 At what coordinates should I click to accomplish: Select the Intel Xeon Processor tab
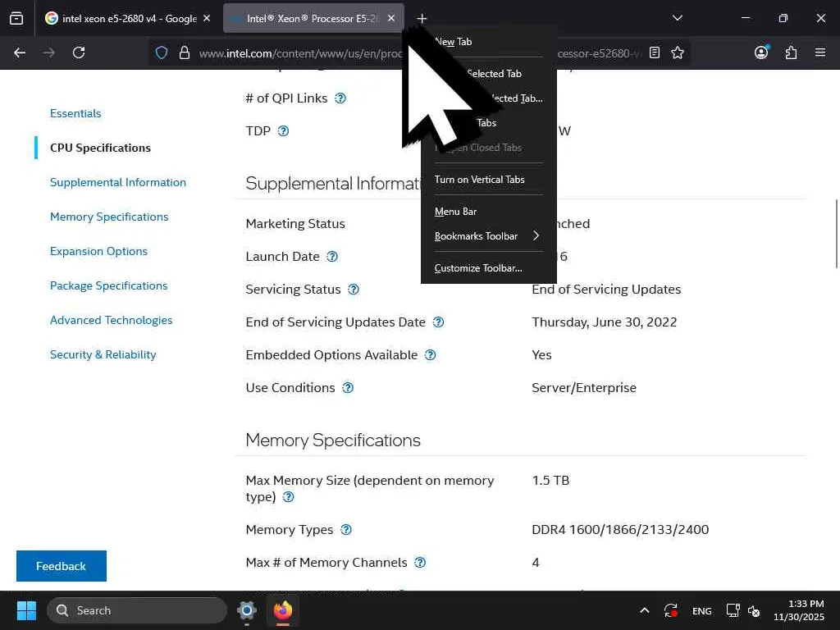coord(313,18)
